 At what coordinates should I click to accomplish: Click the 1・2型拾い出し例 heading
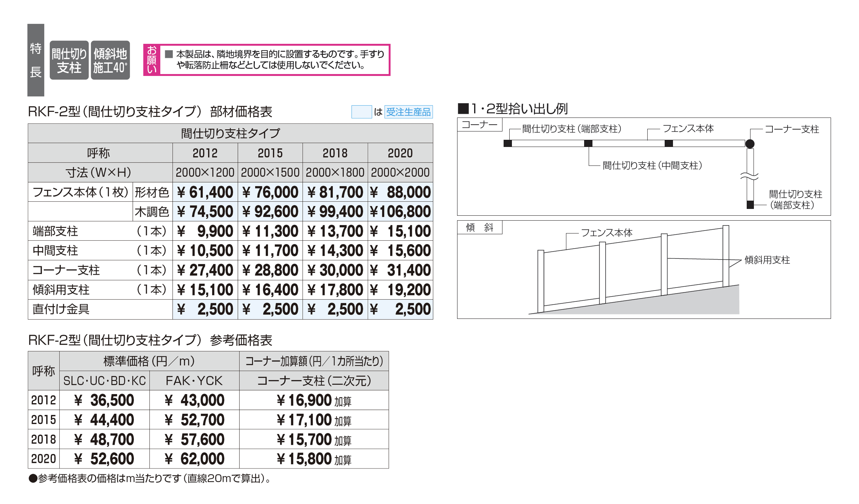(x=513, y=108)
